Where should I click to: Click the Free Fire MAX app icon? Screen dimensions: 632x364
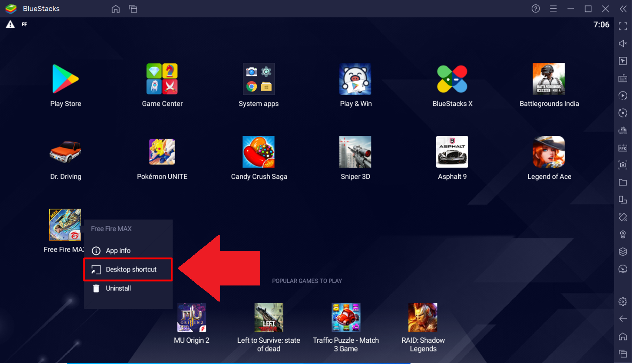(x=65, y=225)
